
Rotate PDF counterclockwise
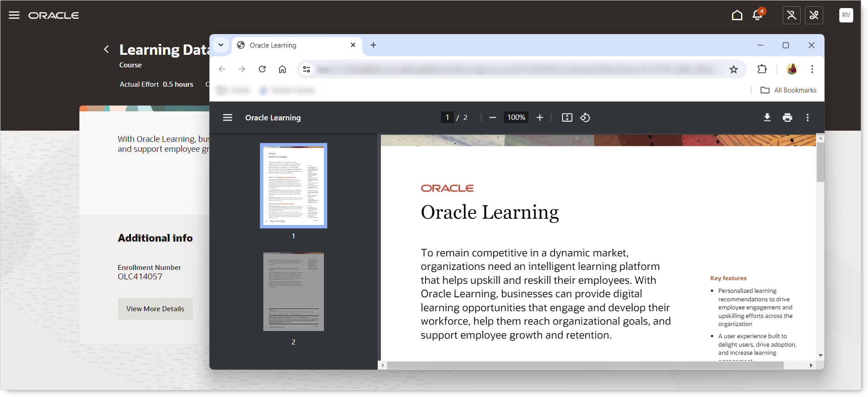(x=585, y=118)
